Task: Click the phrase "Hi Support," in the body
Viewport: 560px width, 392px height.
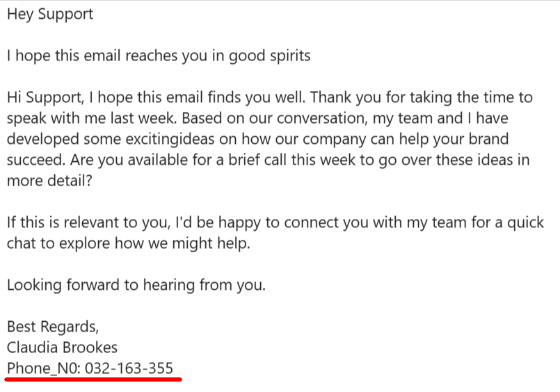Action: coord(46,97)
